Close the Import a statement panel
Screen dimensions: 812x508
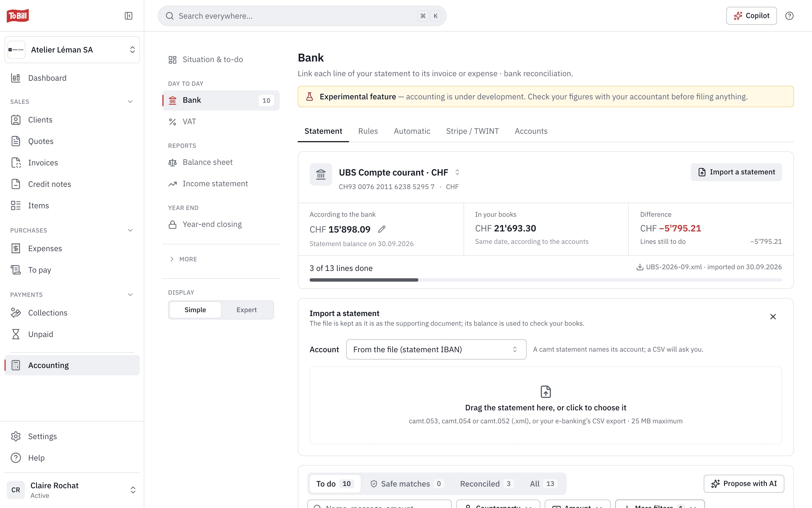click(773, 317)
